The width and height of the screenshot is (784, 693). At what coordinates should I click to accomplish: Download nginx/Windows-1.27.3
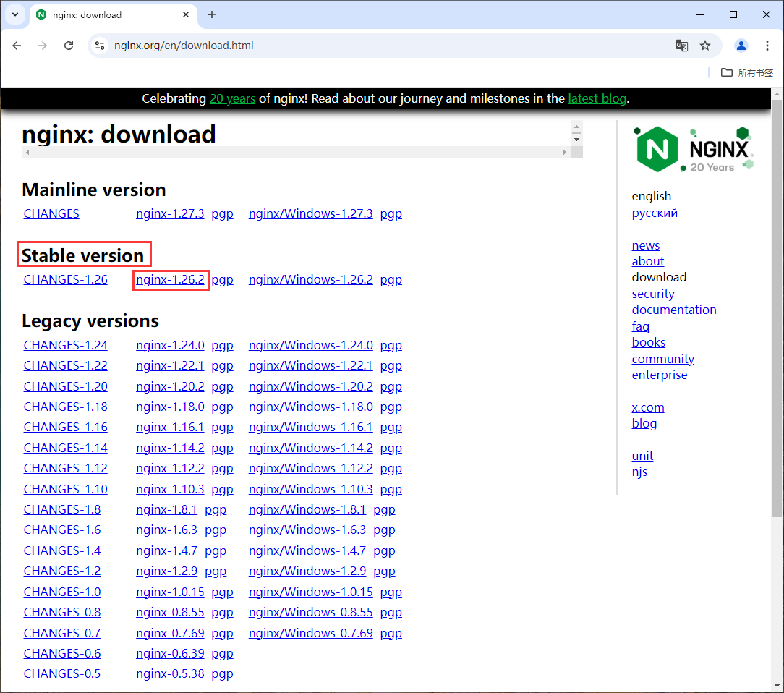pos(310,213)
